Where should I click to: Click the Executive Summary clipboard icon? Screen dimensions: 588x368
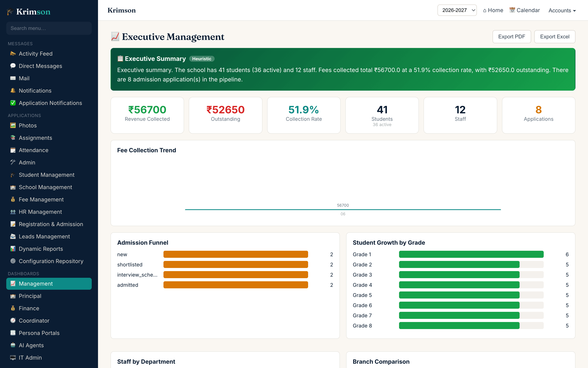click(x=120, y=59)
